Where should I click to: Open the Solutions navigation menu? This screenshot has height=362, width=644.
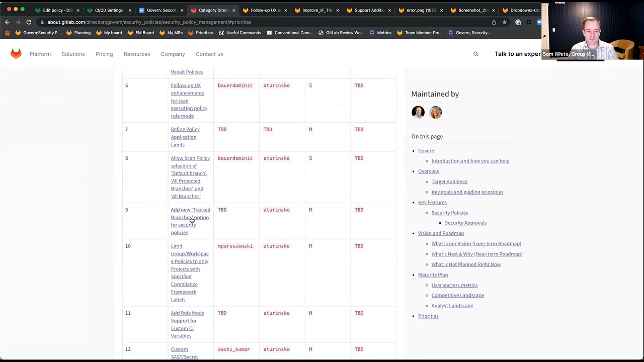(73, 54)
